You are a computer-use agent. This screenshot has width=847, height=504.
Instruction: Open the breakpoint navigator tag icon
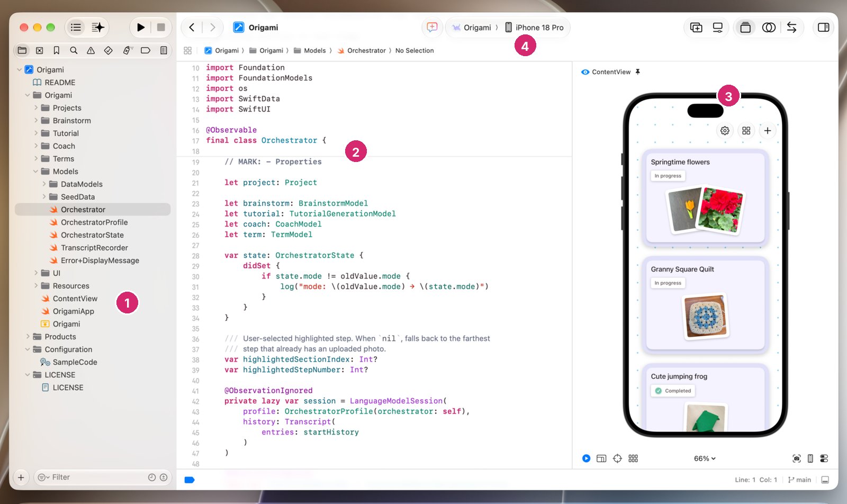pyautogui.click(x=146, y=50)
